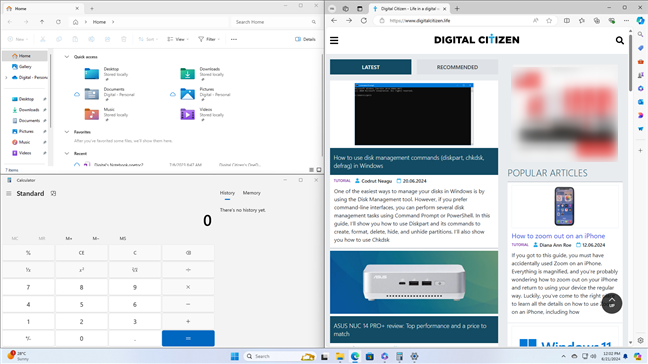Switch to the RECOMMENDED tab on Digital Citizen
This screenshot has height=364, width=648.
[457, 67]
